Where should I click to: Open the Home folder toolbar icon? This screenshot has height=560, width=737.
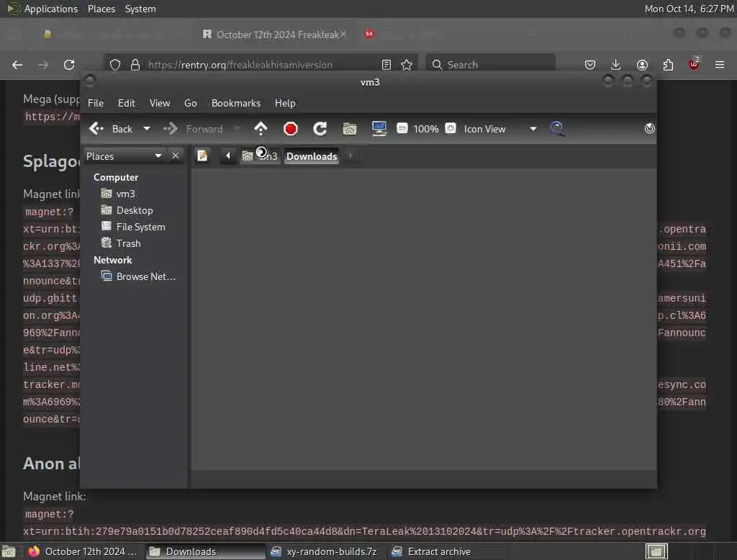tap(349, 129)
